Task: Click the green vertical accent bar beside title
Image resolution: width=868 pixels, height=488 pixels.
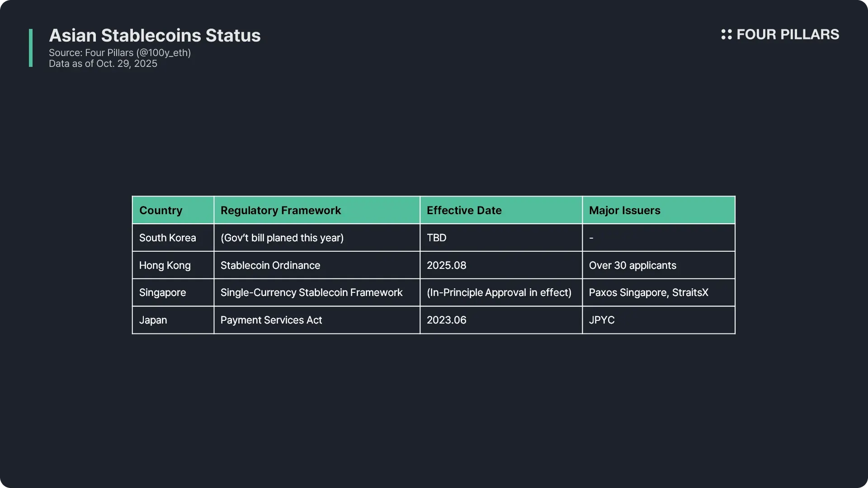Action: point(31,48)
